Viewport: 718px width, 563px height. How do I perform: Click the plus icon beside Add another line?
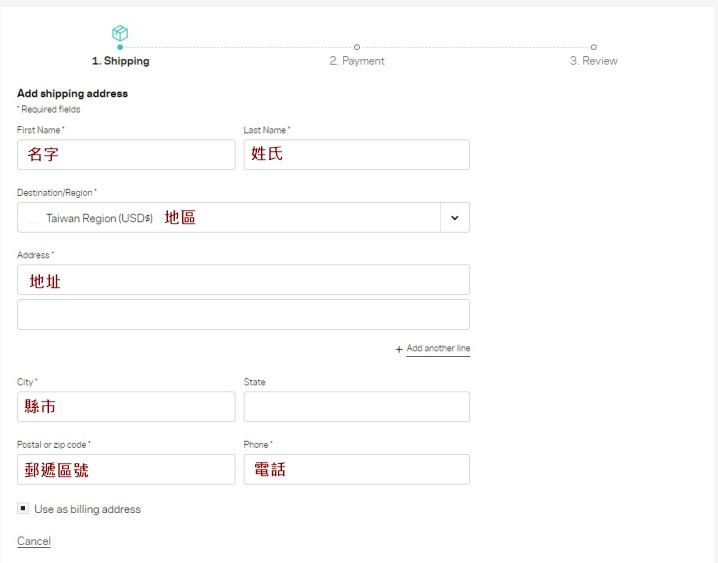[399, 349]
